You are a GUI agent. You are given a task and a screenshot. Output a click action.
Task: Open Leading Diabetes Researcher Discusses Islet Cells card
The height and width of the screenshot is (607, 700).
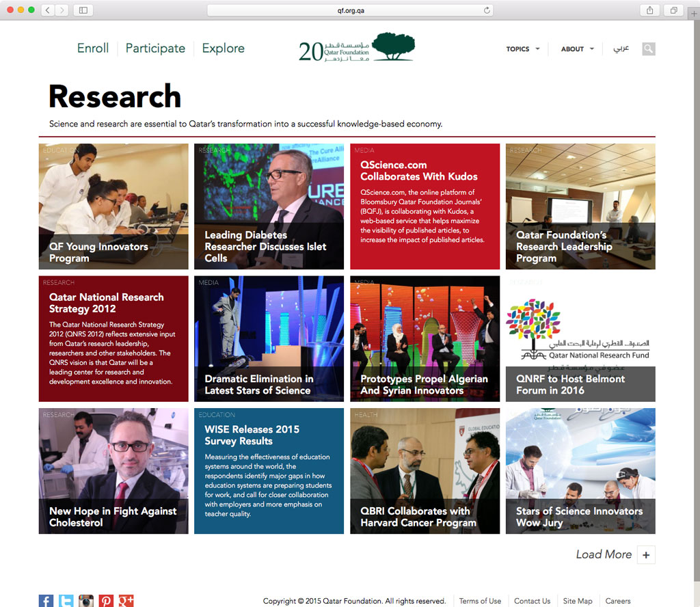click(269, 206)
